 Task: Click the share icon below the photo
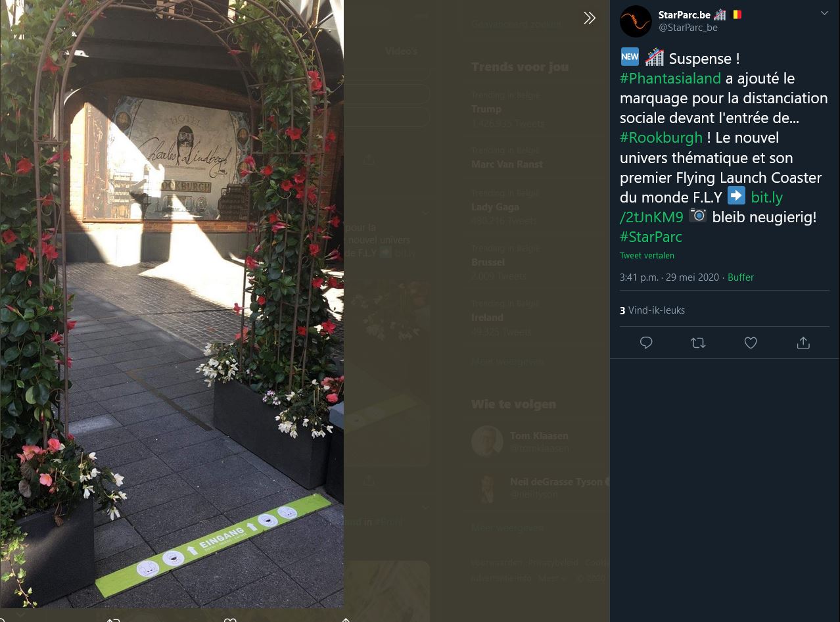point(346,619)
